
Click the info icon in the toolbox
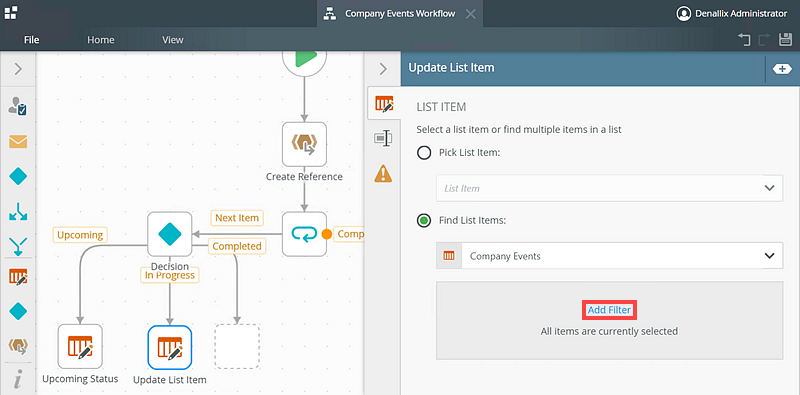coord(18,379)
